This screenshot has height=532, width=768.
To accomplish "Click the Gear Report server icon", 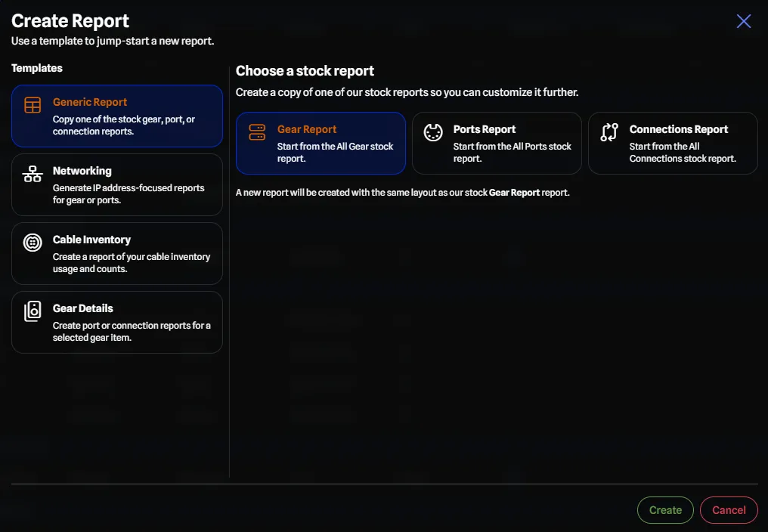I will (x=257, y=132).
